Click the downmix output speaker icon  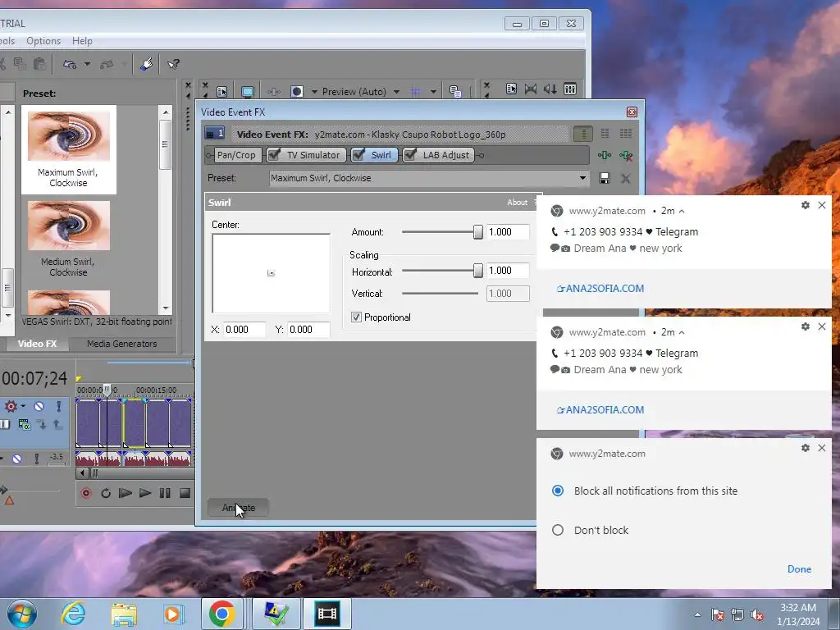point(550,89)
